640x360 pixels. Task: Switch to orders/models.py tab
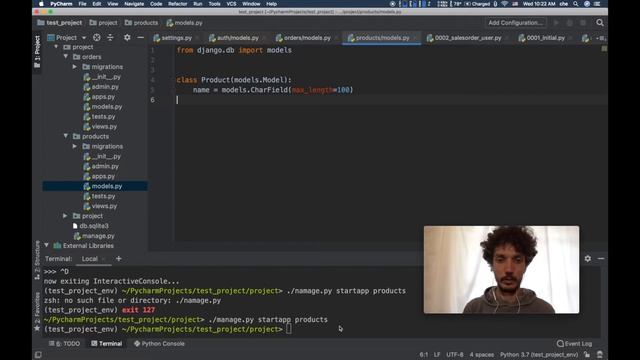307,38
